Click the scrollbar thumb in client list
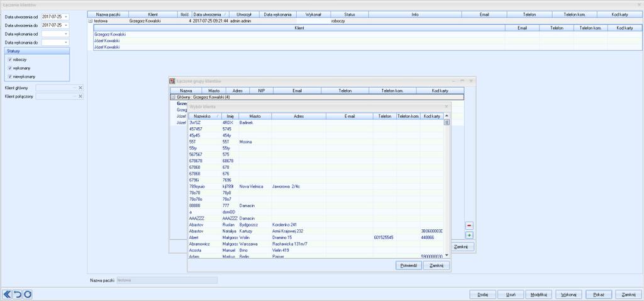 (447, 122)
